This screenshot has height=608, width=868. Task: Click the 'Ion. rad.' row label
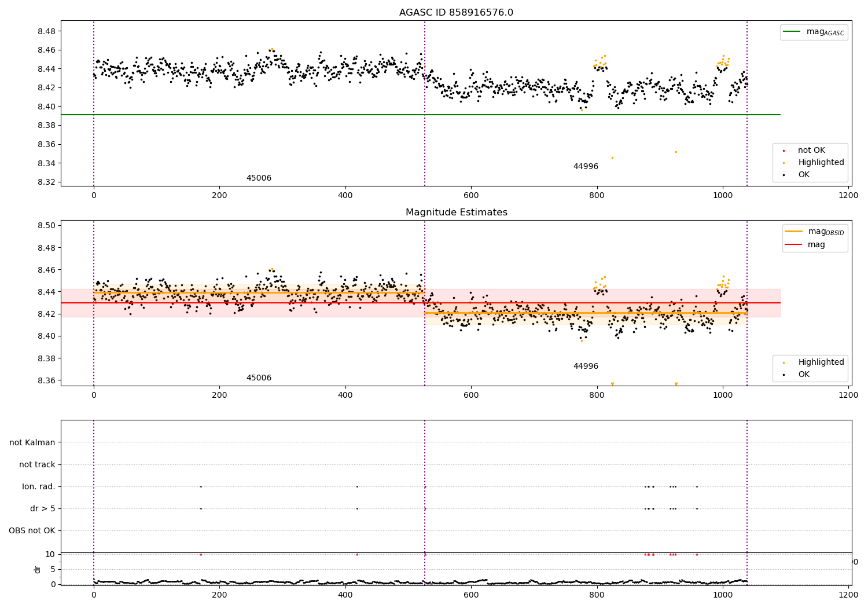pyautogui.click(x=39, y=487)
